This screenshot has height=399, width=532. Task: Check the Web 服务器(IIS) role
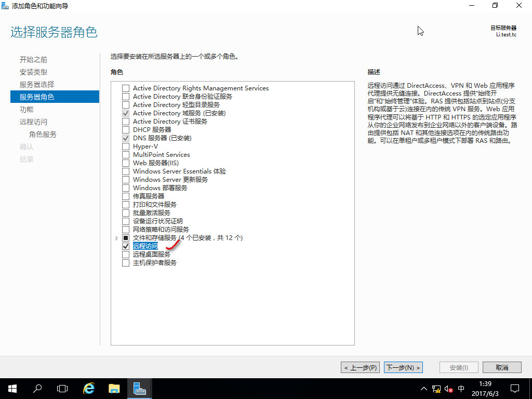[x=126, y=163]
